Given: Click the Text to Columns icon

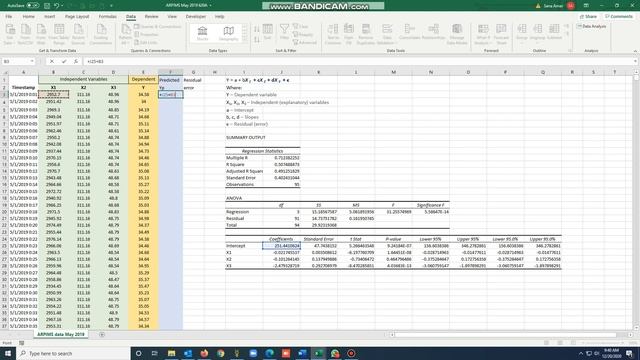Looking at the screenshot, I should [x=333, y=34].
